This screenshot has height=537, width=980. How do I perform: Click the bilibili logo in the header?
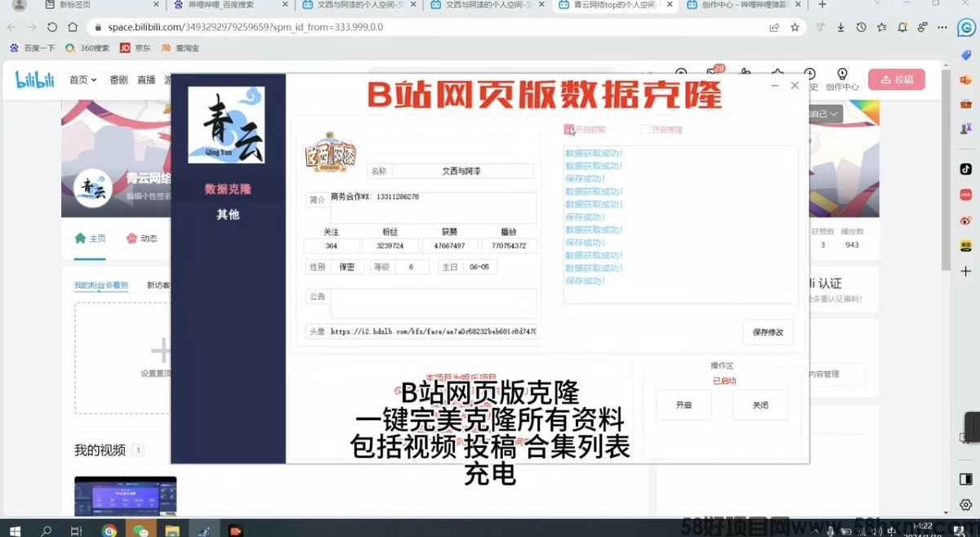[x=35, y=79]
